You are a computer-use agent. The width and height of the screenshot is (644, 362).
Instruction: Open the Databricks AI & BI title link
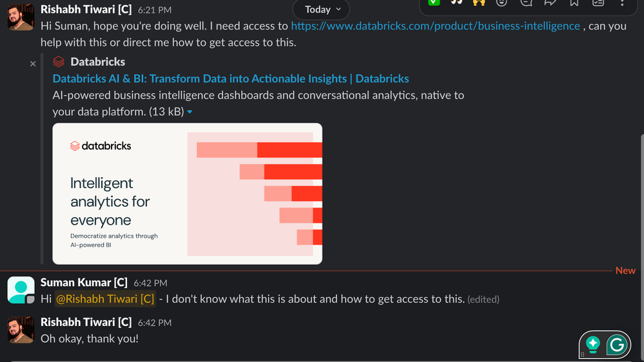tap(230, 79)
